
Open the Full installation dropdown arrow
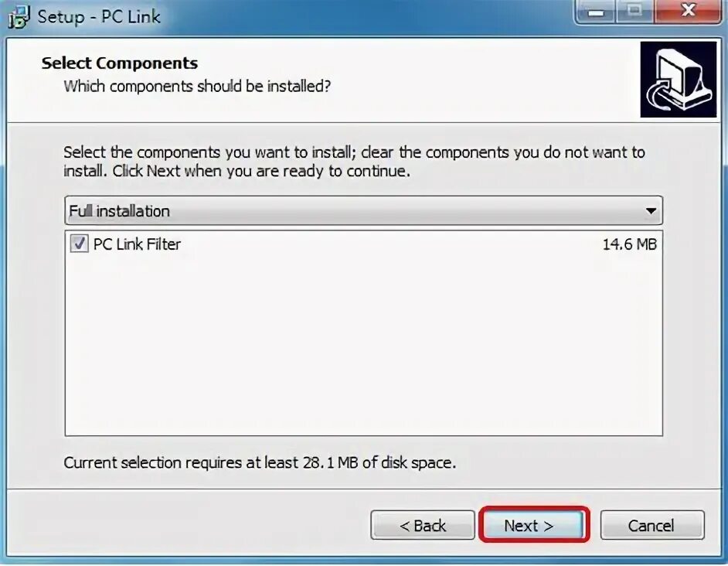click(x=651, y=211)
